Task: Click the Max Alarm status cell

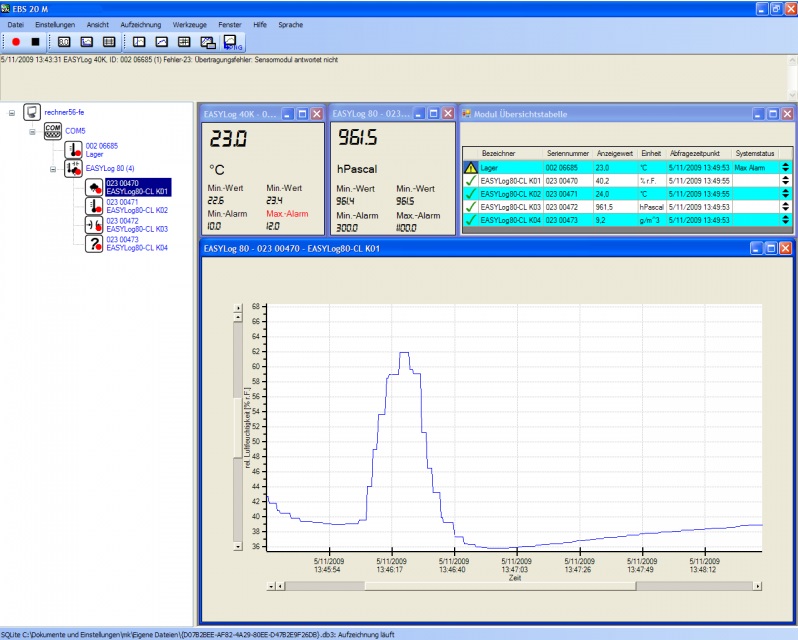Action: point(756,167)
